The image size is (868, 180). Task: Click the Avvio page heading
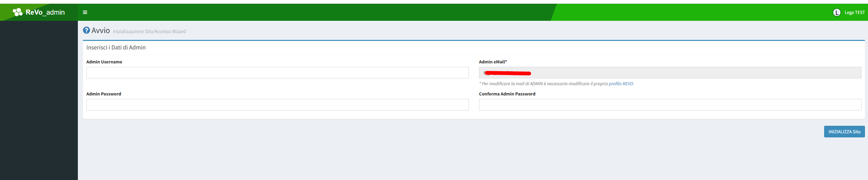[101, 30]
